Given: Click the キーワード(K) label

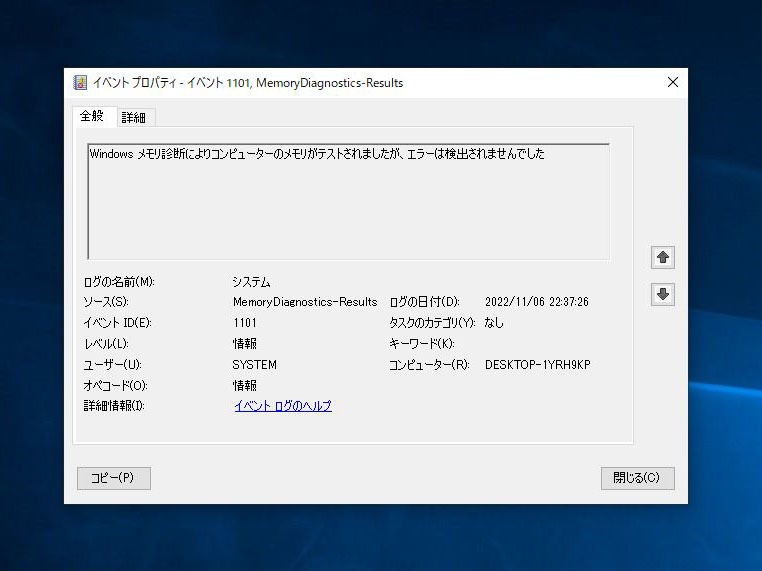Looking at the screenshot, I should coord(422,344).
